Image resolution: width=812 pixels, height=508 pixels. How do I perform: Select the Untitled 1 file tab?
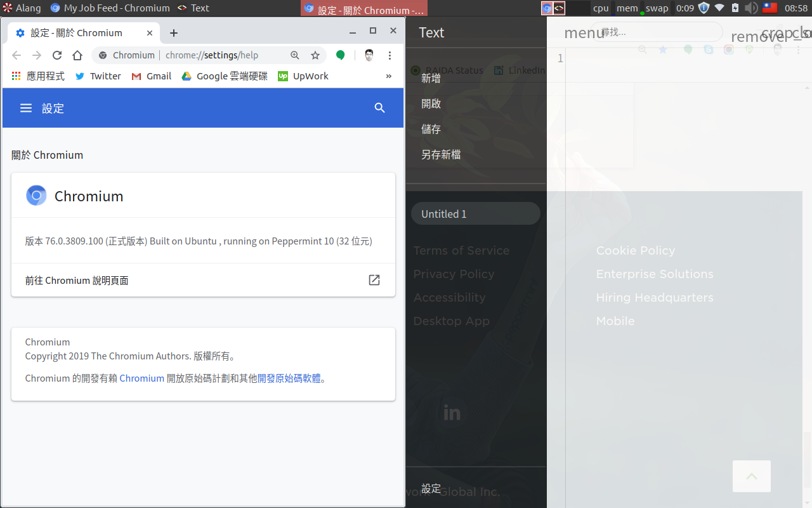(476, 213)
